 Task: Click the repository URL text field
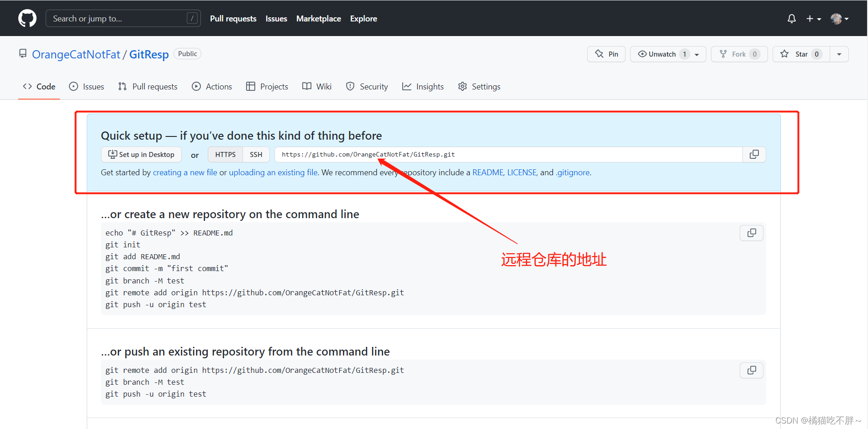click(x=509, y=154)
